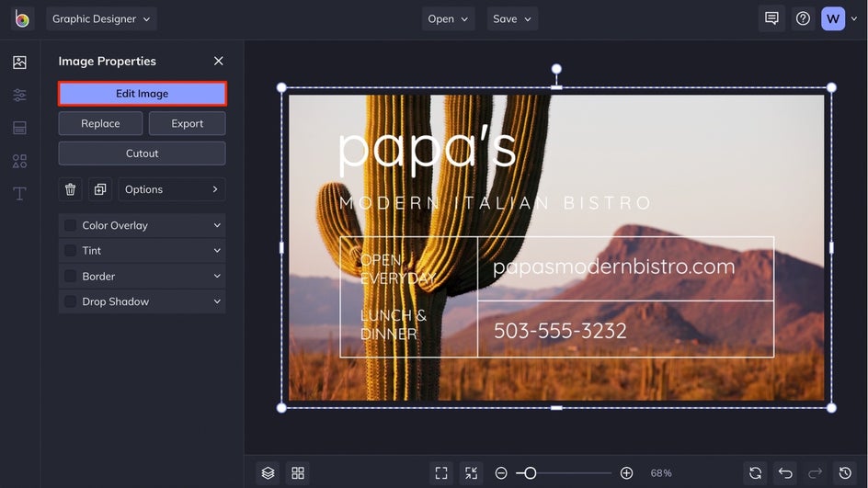Open the Open dropdown menu
This screenshot has height=488, width=868.
[448, 18]
